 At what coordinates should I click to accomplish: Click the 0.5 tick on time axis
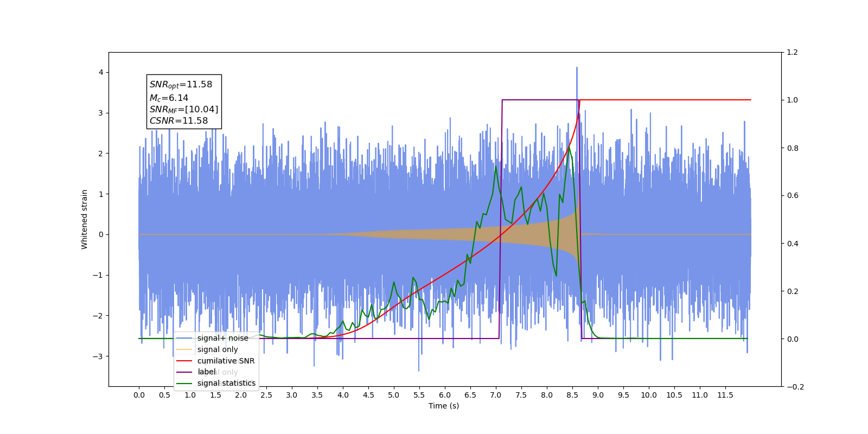coord(164,395)
